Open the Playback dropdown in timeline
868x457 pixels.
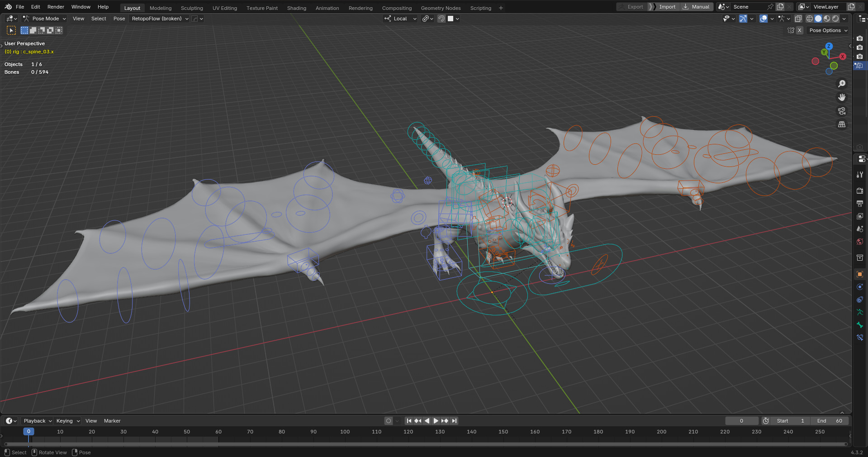(x=38, y=421)
